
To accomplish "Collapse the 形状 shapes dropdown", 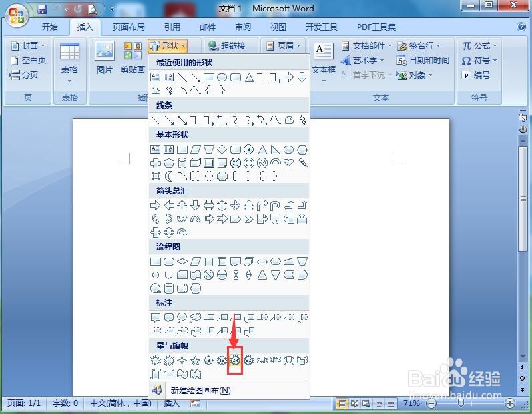I will [x=168, y=45].
